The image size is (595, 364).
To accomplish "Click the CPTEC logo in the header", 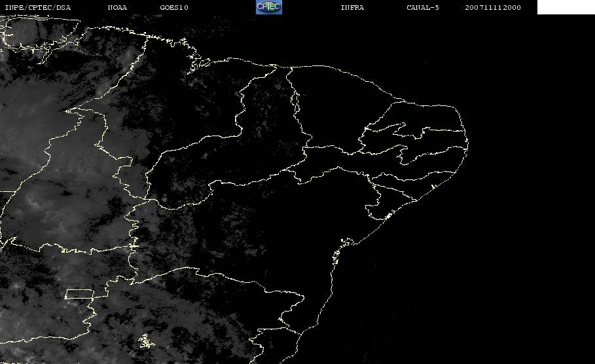I will coord(268,7).
